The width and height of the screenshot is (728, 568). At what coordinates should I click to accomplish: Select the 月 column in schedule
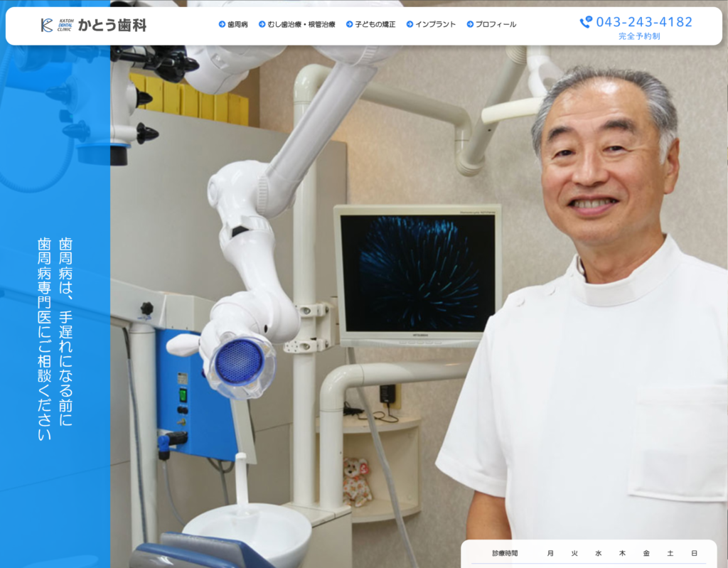(550, 553)
